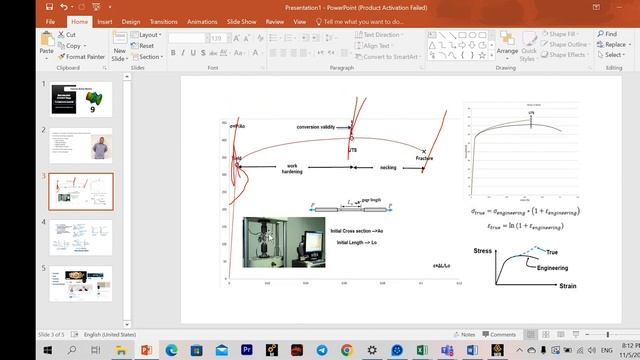Click the Find button
Image resolution: width=640 pixels, height=360 pixels.
click(608, 34)
